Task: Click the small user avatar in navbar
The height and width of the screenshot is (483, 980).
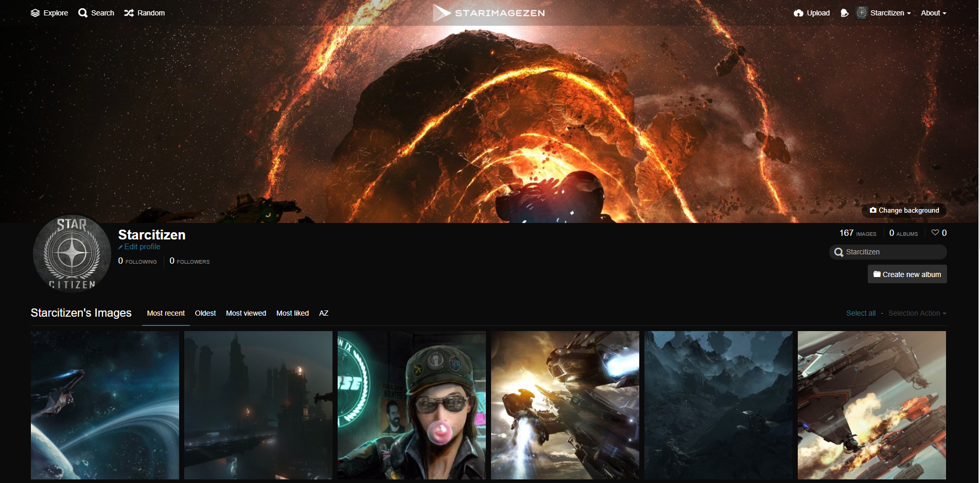Action: click(x=862, y=13)
